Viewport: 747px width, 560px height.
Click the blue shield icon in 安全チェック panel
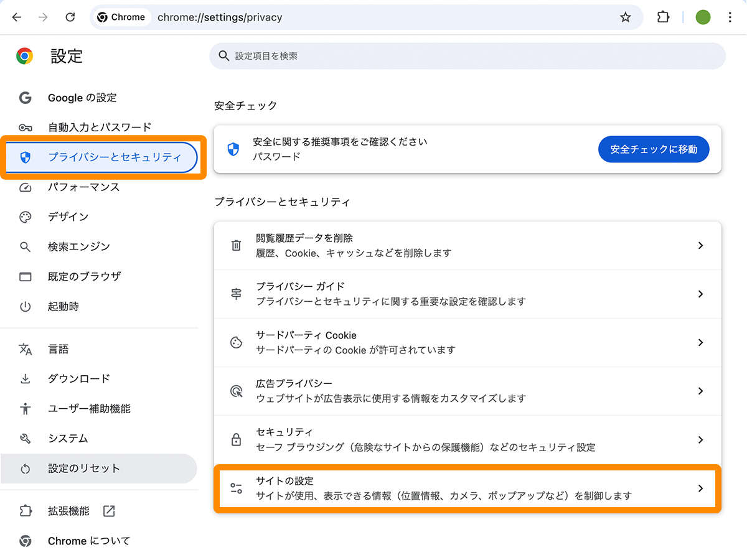pyautogui.click(x=235, y=149)
